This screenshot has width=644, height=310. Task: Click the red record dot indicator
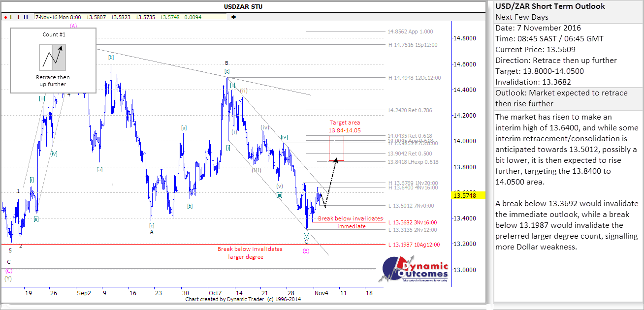coord(5,17)
